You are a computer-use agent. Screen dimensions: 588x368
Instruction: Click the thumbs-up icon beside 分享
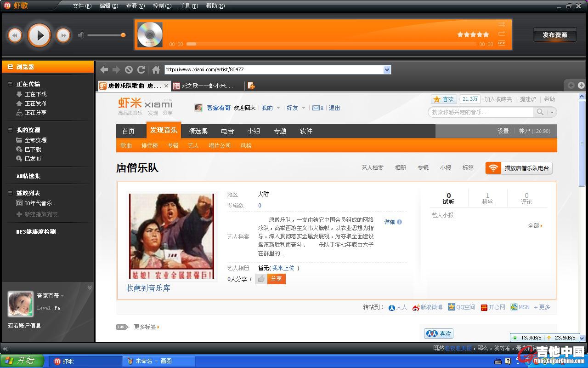pos(261,279)
